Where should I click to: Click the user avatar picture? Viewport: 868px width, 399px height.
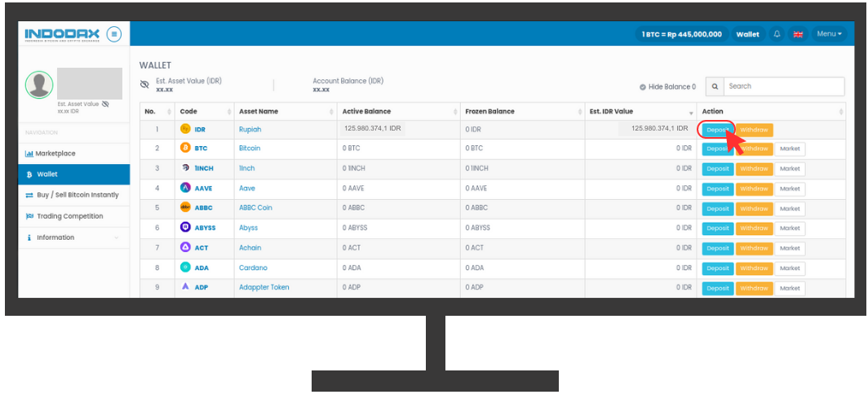[39, 85]
